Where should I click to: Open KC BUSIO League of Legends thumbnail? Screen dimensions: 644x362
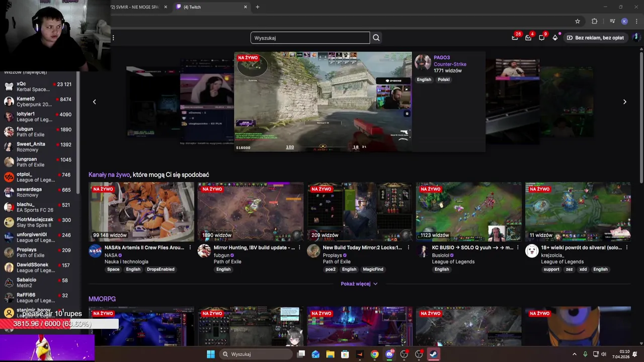(469, 212)
